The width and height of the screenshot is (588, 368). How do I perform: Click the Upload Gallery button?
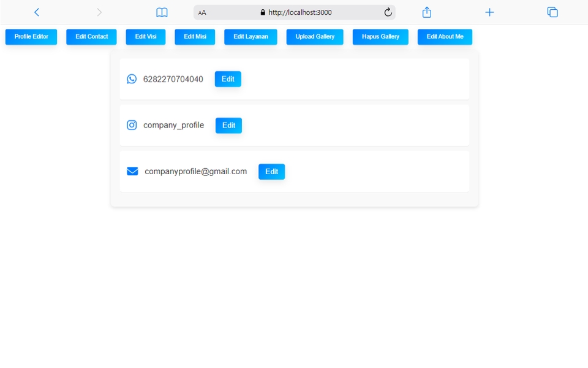[x=314, y=37]
